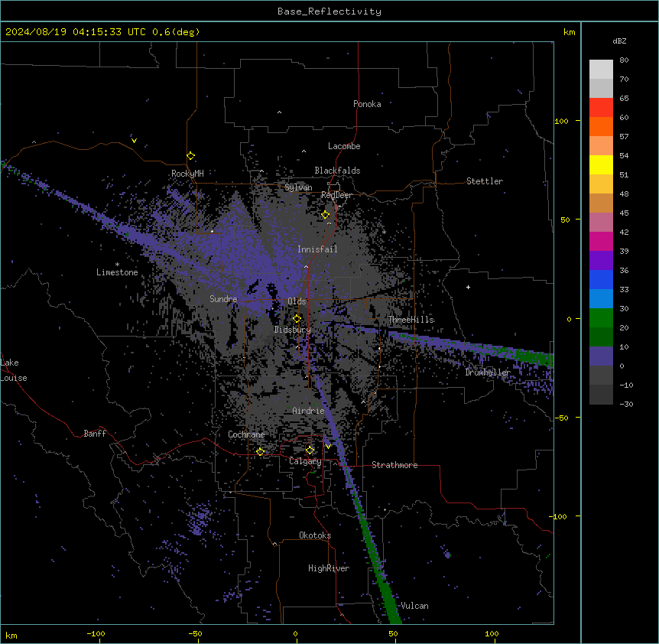Click the Sundre town label
Image resolution: width=659 pixels, height=644 pixels.
pyautogui.click(x=223, y=299)
